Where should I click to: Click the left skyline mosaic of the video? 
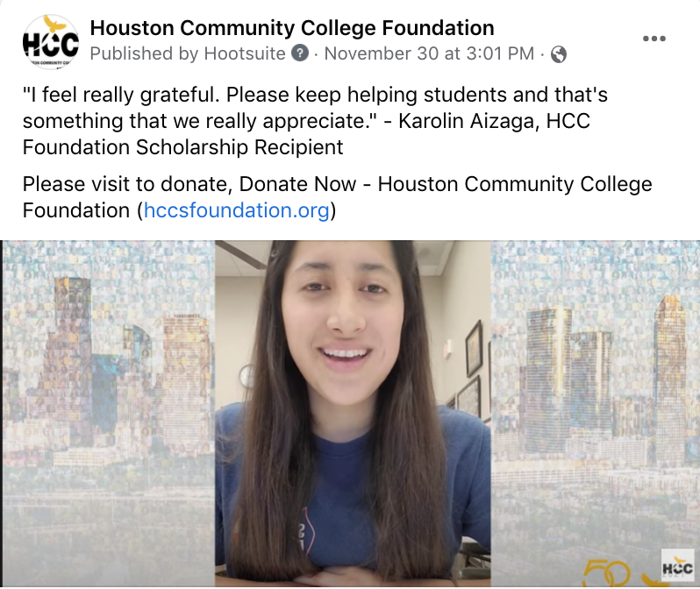point(109,413)
